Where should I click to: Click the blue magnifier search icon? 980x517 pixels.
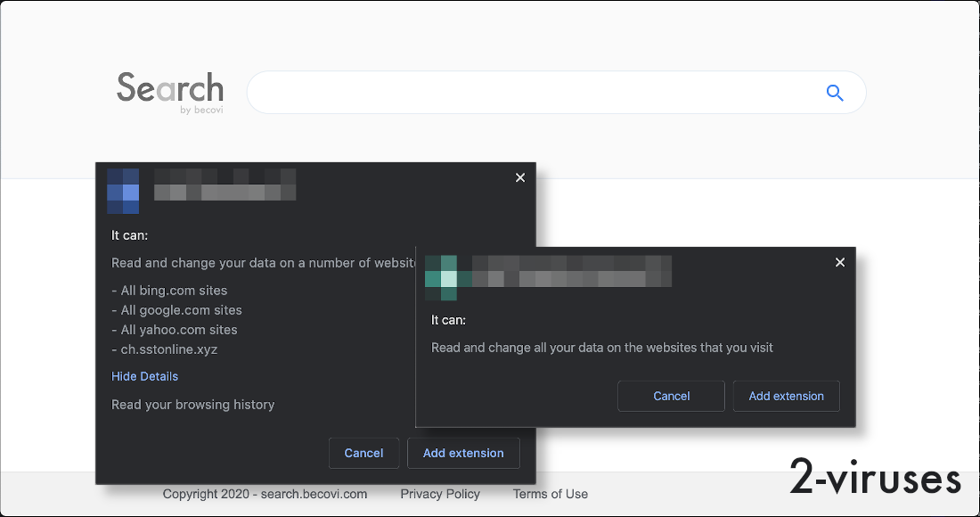click(x=835, y=93)
